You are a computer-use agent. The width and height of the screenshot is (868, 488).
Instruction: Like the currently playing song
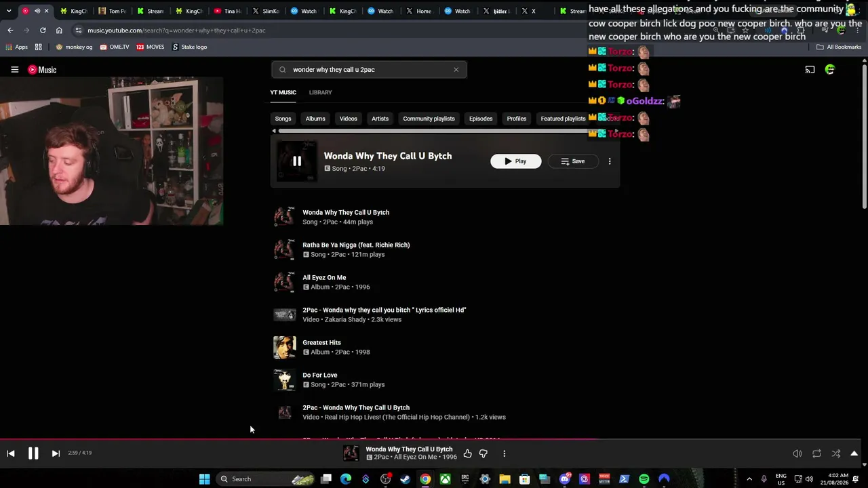[x=467, y=453]
